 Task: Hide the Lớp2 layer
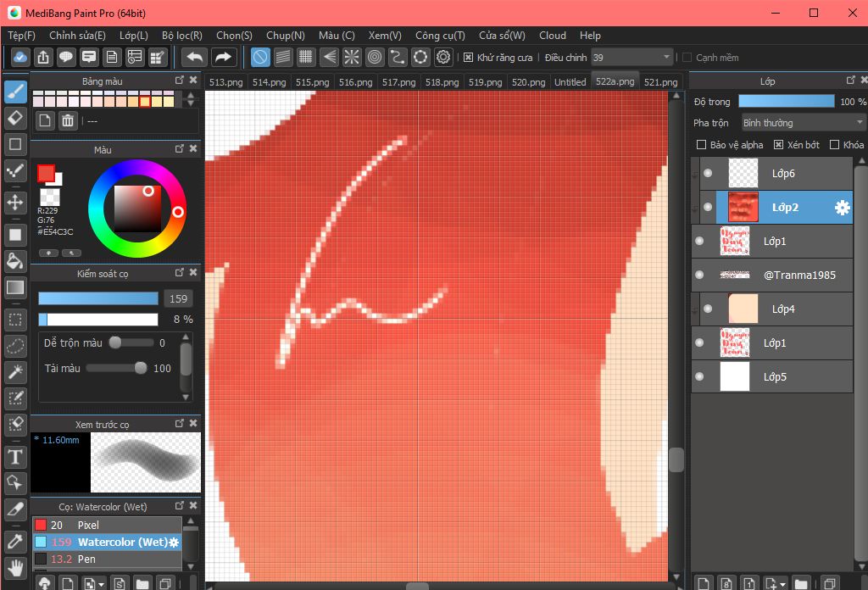pos(708,207)
